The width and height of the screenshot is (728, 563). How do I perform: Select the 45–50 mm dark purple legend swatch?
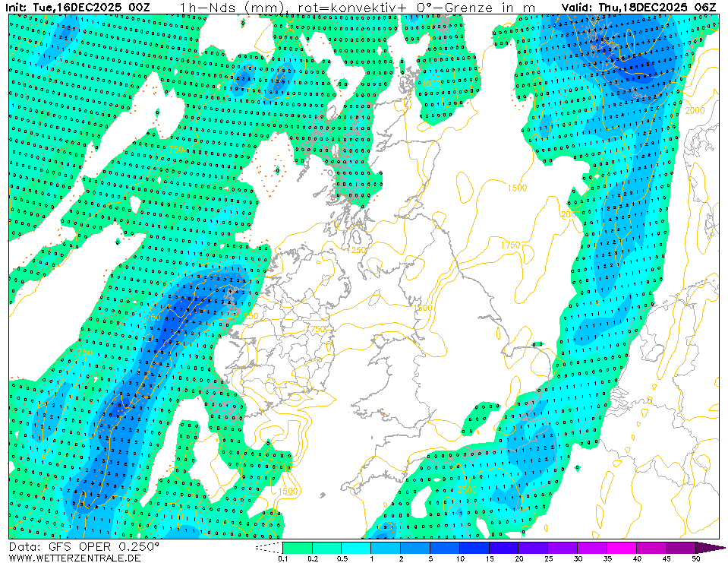pos(681,547)
